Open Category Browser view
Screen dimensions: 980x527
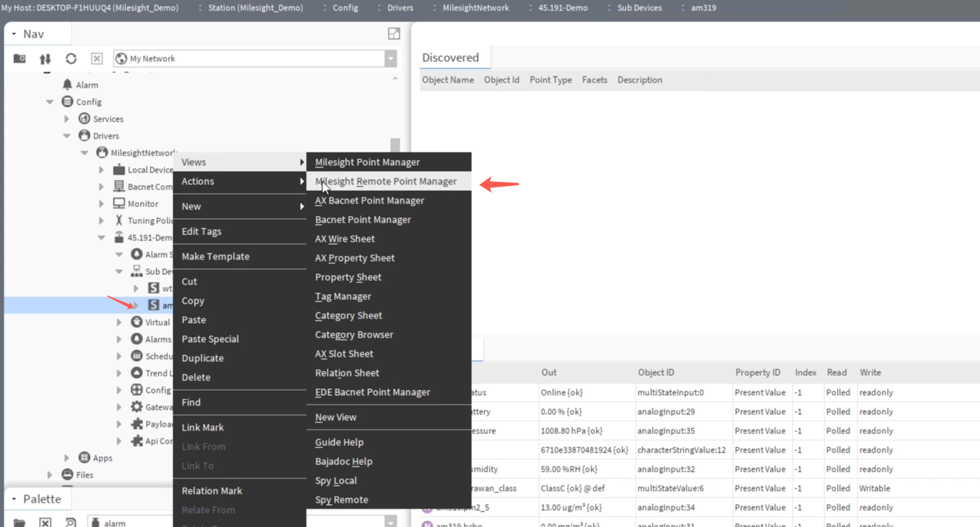(354, 335)
